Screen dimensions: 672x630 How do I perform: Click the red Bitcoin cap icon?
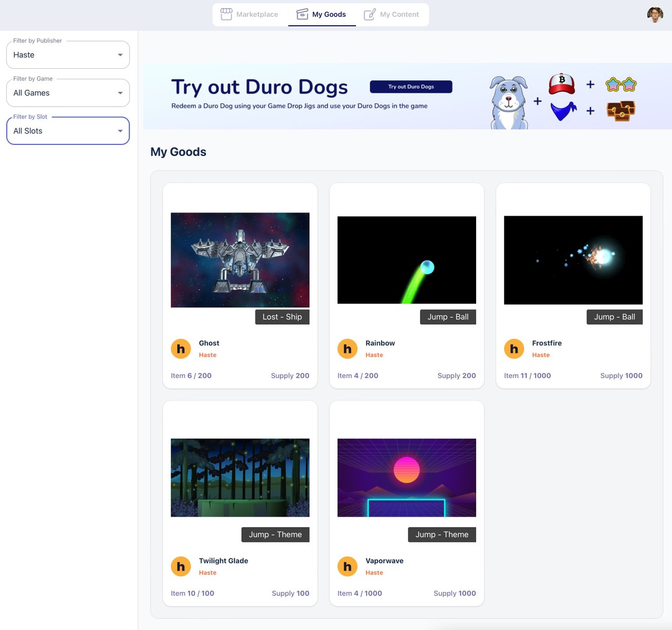coord(562,84)
